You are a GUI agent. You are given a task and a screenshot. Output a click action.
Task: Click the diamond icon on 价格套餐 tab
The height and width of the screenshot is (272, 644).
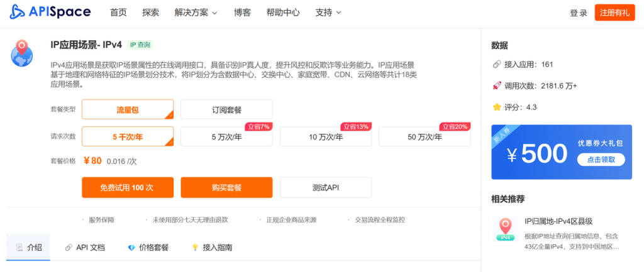point(131,248)
